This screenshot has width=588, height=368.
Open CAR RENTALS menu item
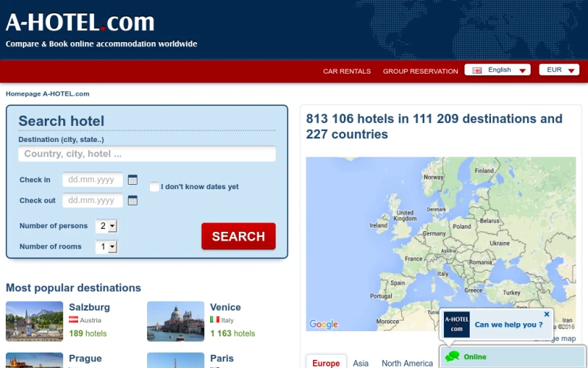coord(347,71)
